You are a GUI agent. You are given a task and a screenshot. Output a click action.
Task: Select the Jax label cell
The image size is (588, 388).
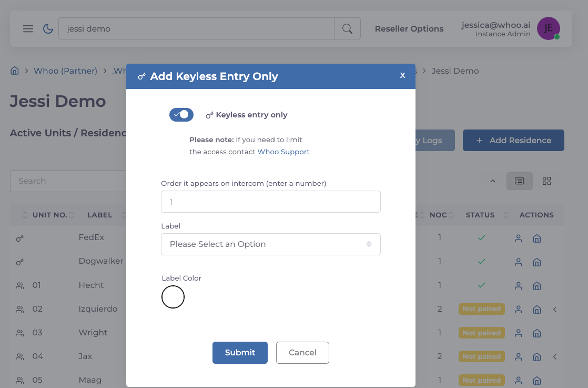click(85, 356)
